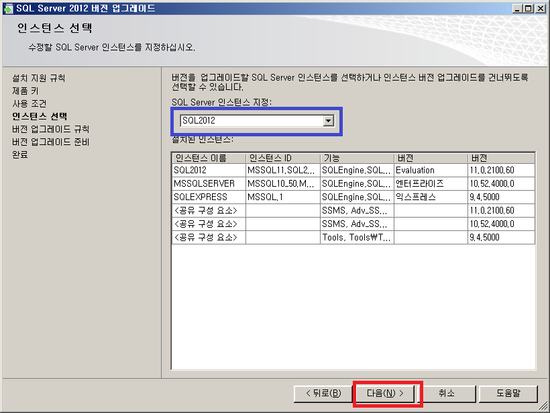The image size is (550, 413).
Task: Click the 취소 cancel button
Action: [447, 393]
